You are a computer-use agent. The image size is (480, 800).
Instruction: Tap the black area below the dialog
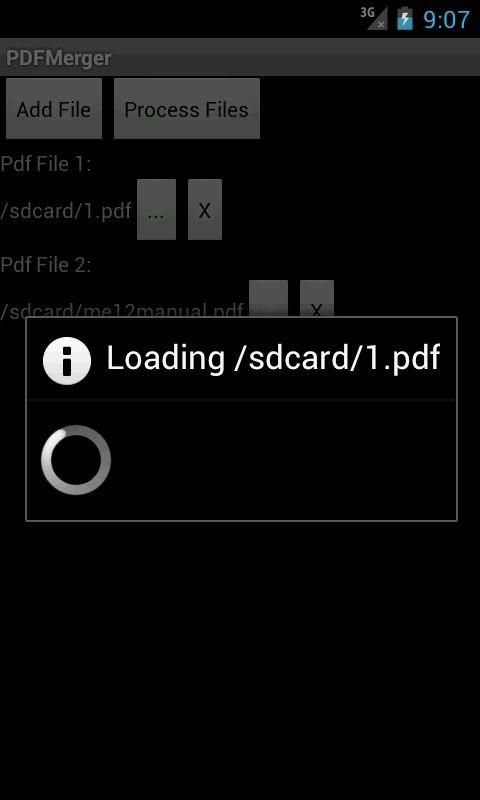(240, 658)
